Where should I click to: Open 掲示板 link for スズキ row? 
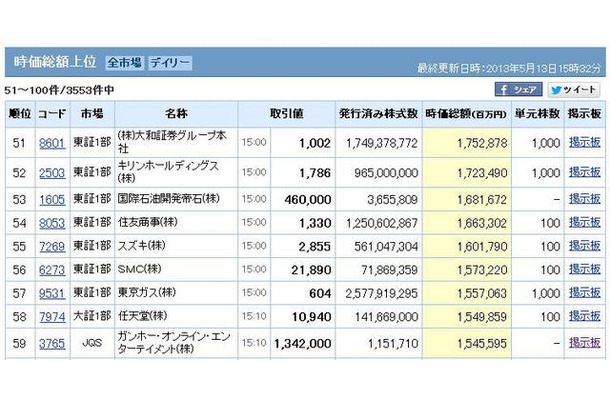pos(585,246)
